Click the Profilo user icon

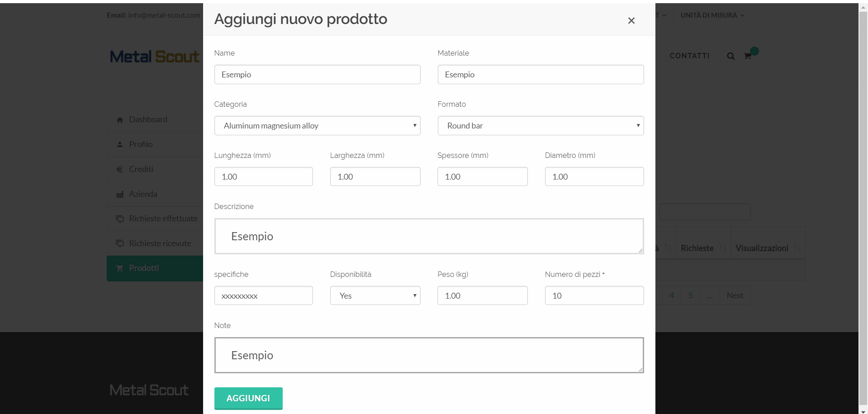pyautogui.click(x=120, y=144)
